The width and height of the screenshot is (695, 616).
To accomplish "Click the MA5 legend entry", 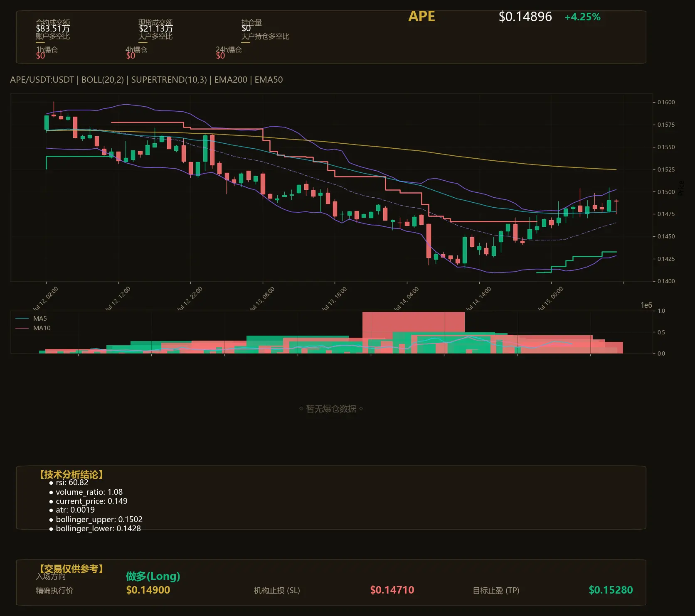I will [31, 319].
